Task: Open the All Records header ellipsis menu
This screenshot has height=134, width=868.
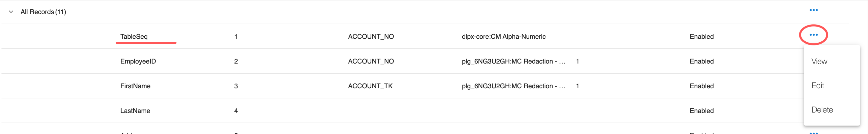Action: click(813, 10)
